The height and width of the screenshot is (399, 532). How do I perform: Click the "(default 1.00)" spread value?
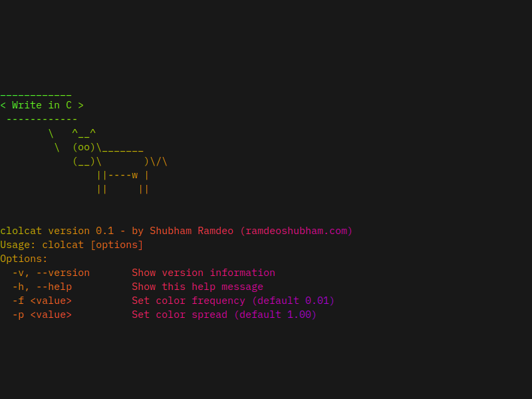click(x=275, y=315)
